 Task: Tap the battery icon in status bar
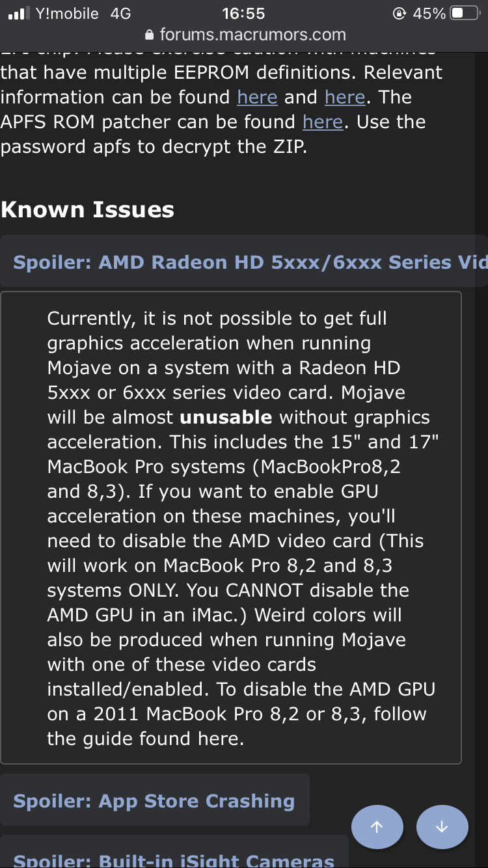pos(465,13)
